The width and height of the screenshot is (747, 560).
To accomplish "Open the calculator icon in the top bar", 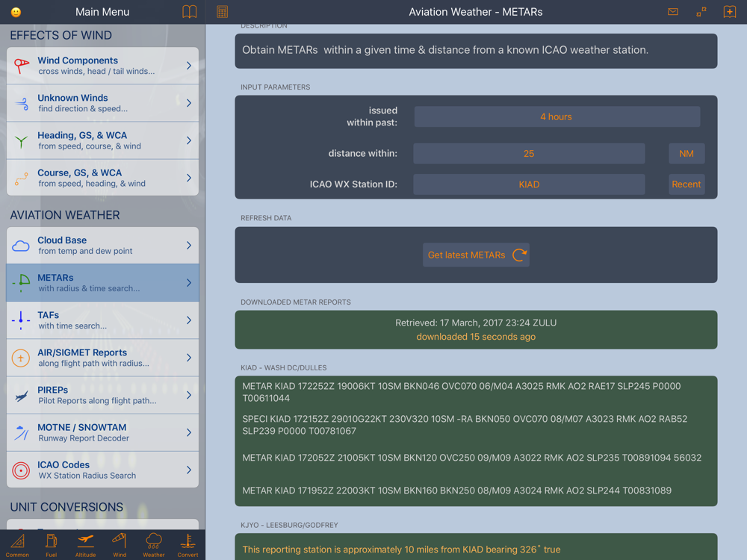I will click(x=222, y=12).
